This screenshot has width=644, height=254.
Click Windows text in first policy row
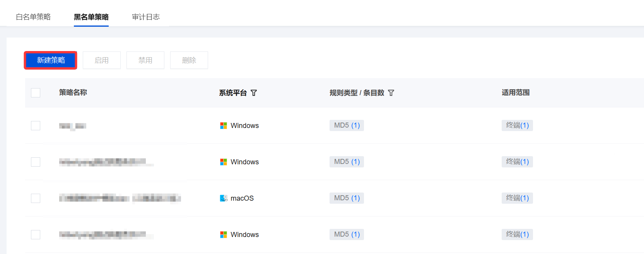click(245, 126)
